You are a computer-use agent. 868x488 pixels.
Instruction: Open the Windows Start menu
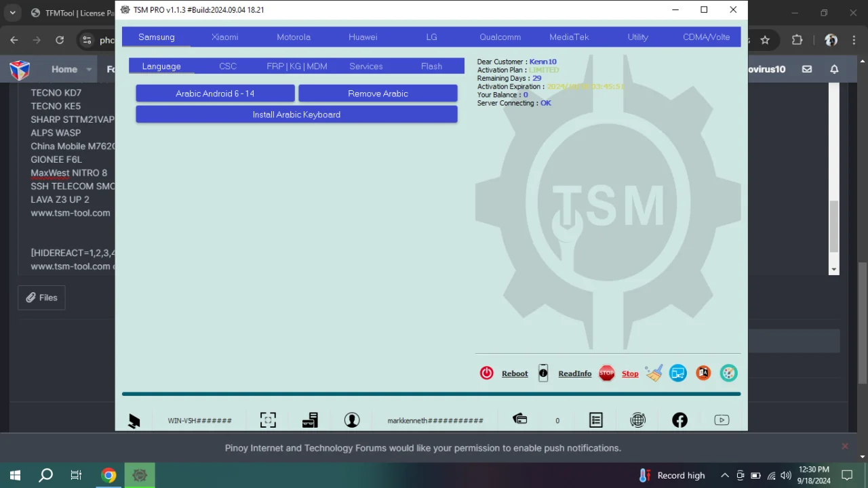(x=15, y=475)
